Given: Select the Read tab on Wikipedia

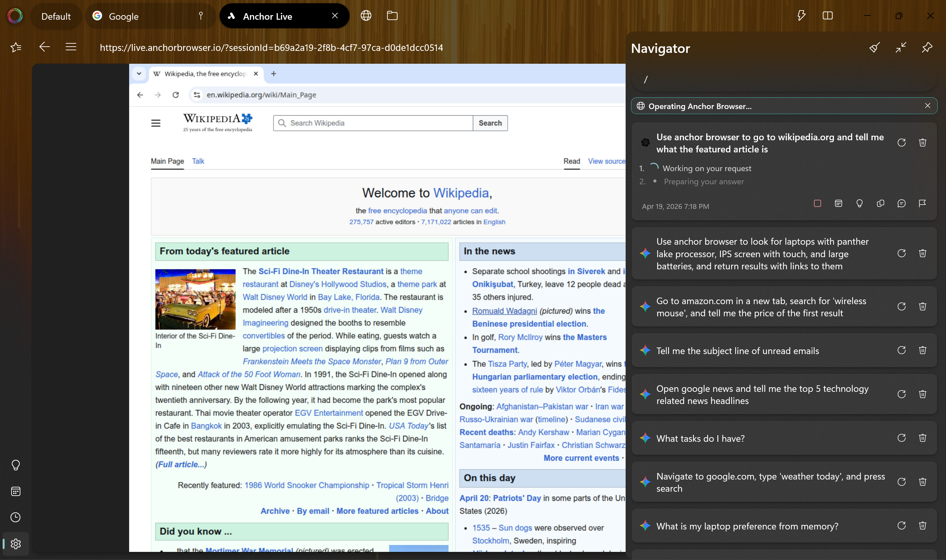Looking at the screenshot, I should point(571,161).
